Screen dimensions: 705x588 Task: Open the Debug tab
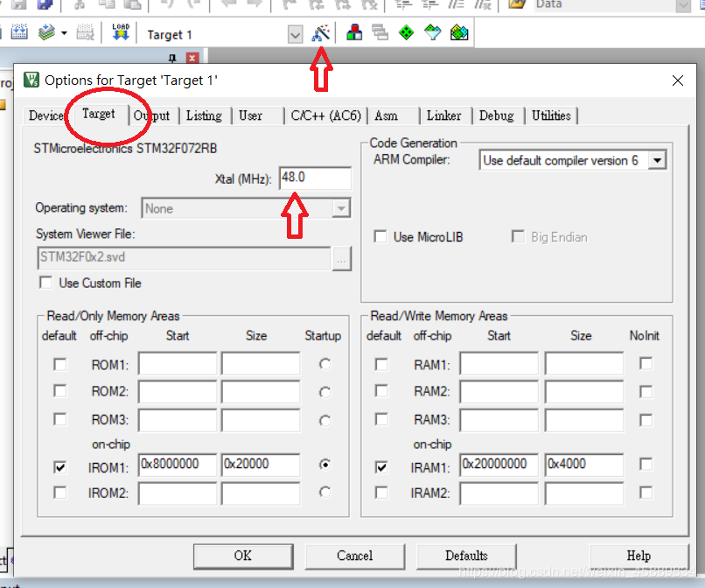coord(496,115)
